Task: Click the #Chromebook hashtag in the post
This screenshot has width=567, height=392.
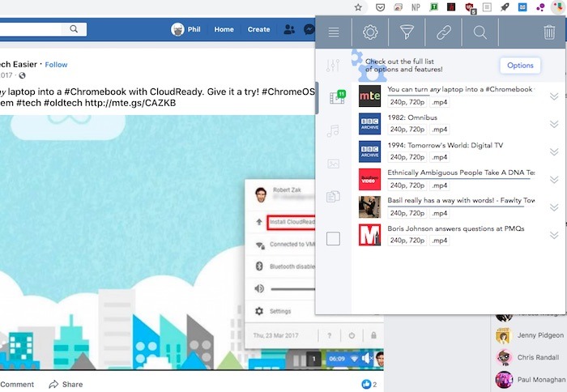Action: (106, 92)
